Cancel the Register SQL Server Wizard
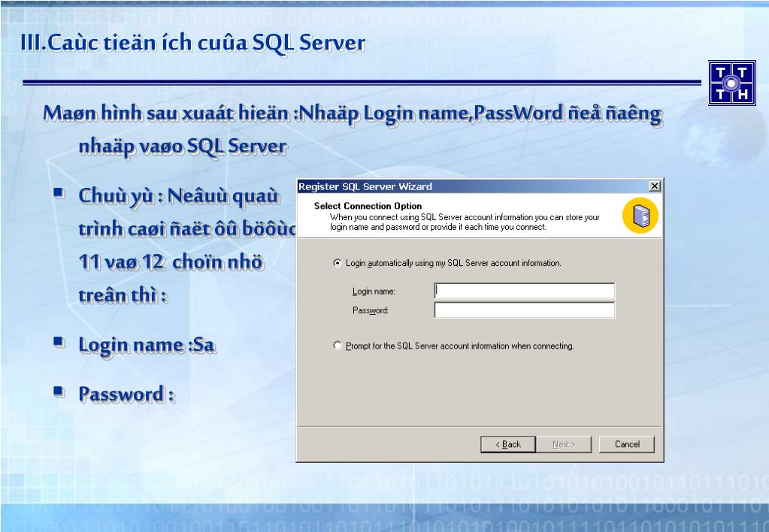769x532 pixels. click(627, 444)
